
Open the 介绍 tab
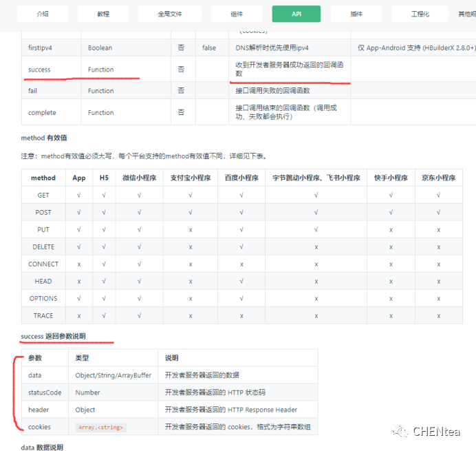[41, 14]
